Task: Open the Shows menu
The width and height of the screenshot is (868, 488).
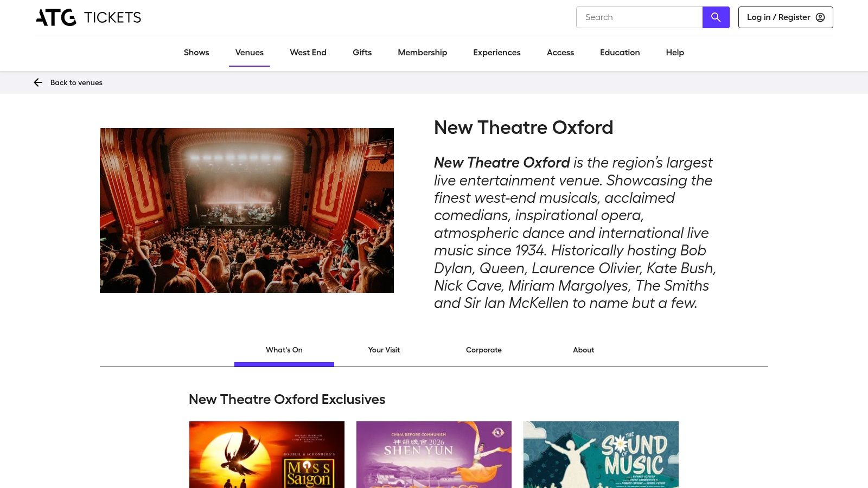Action: click(196, 53)
